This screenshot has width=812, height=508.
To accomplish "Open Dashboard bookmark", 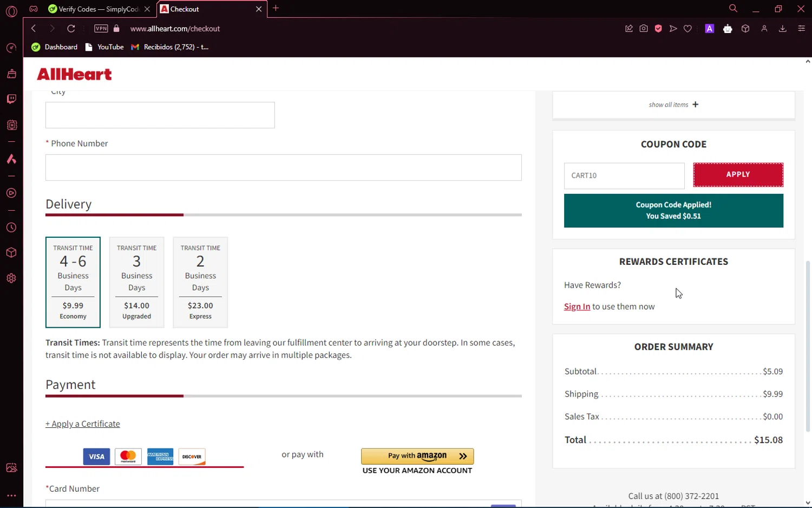I will click(55, 47).
